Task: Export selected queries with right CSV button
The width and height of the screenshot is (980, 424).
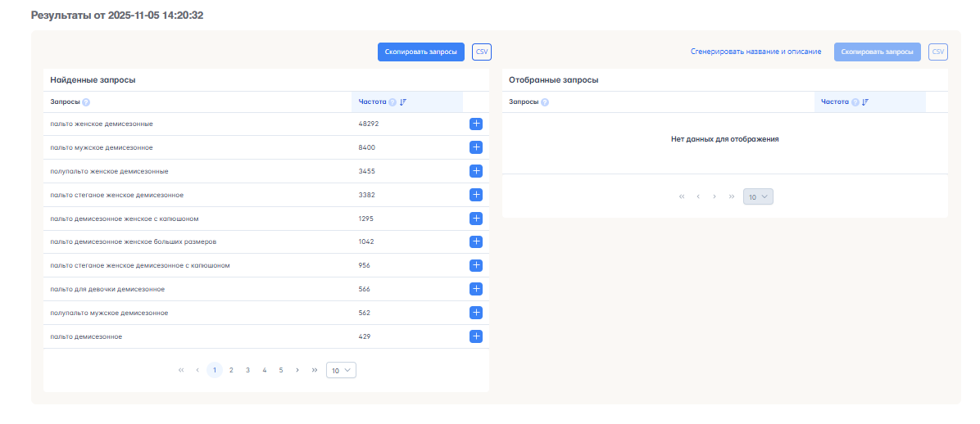Action: coord(938,52)
